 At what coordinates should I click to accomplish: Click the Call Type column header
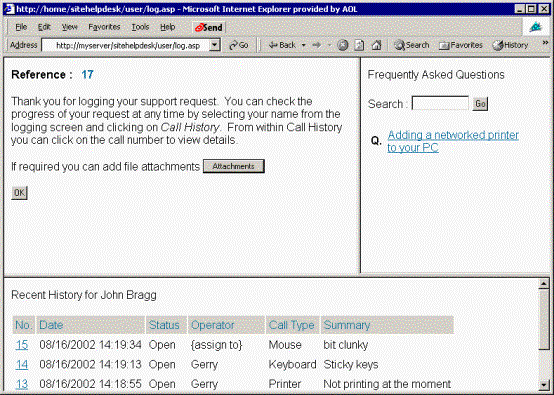pos(293,325)
